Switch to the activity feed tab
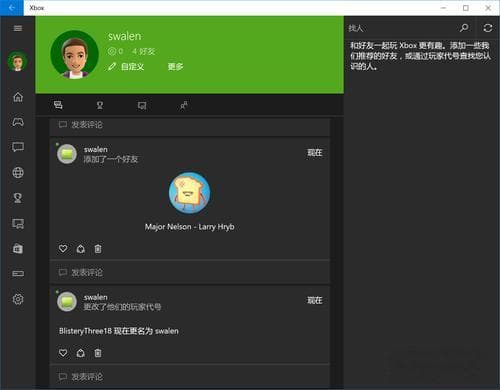The height and width of the screenshot is (390, 500). coord(58,105)
